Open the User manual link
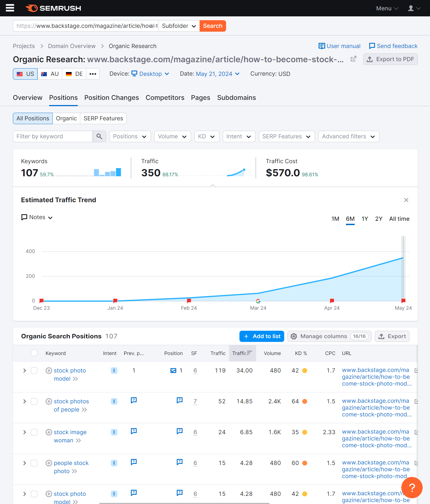Image resolution: width=430 pixels, height=504 pixels. pyautogui.click(x=339, y=46)
